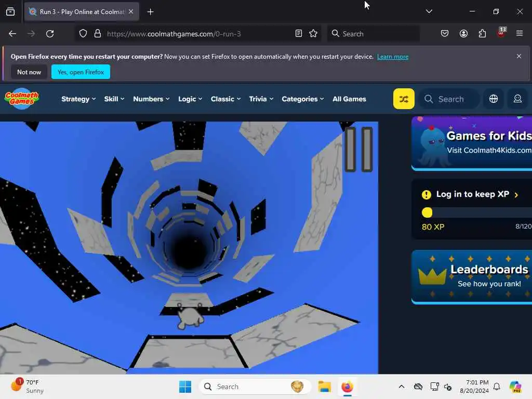Click the muted volume tray icon
The height and width of the screenshot is (399, 532).
coord(447,387)
